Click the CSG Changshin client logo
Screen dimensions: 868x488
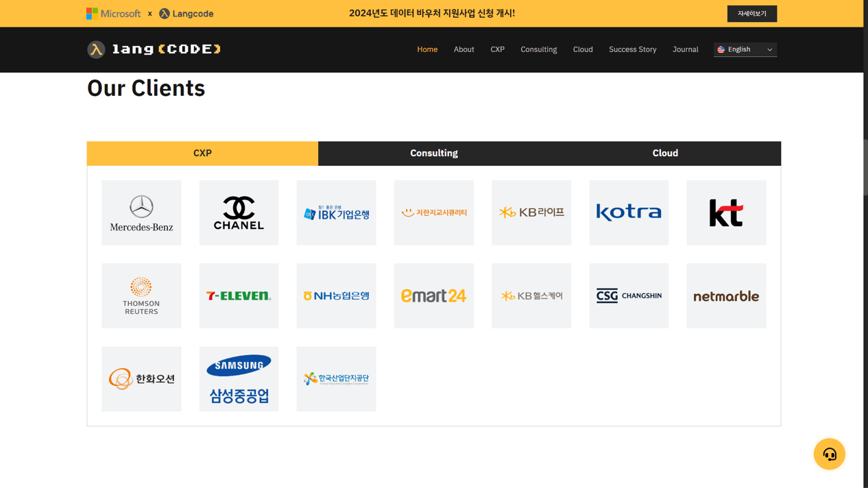point(629,295)
